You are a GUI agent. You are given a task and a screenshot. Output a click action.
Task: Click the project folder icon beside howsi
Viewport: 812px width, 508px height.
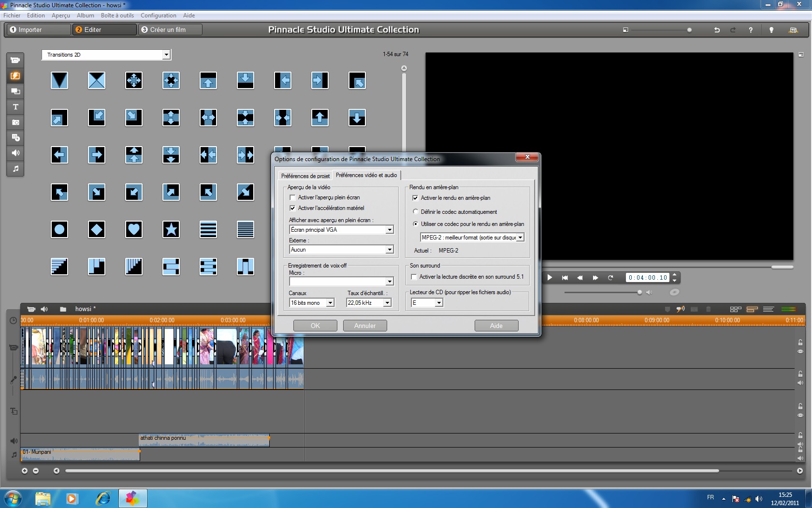click(63, 309)
